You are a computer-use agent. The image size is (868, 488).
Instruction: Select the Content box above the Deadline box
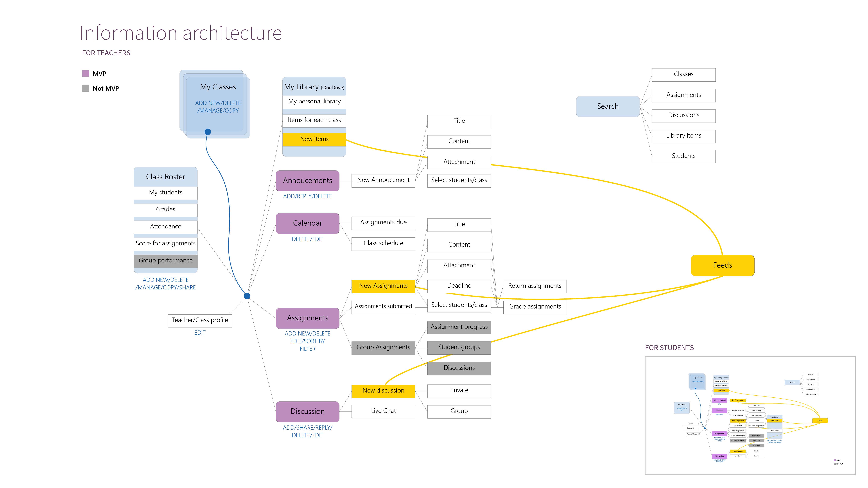[459, 245]
